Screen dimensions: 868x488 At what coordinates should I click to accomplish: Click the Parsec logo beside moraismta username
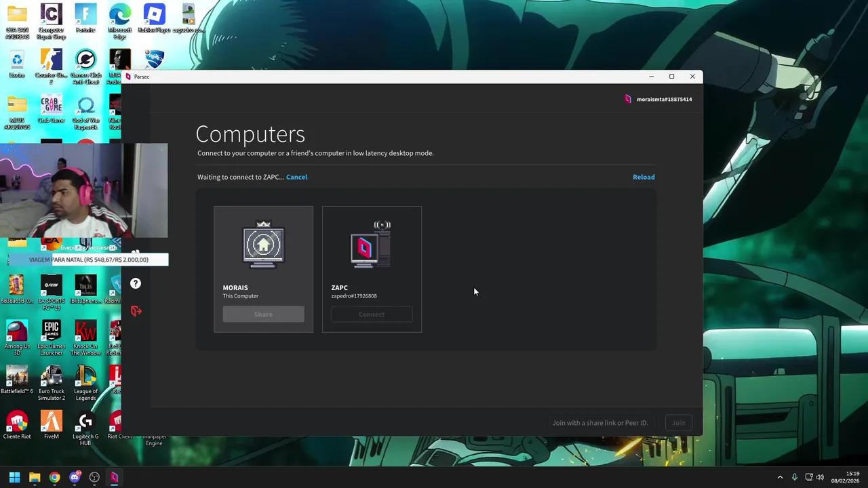(x=628, y=99)
